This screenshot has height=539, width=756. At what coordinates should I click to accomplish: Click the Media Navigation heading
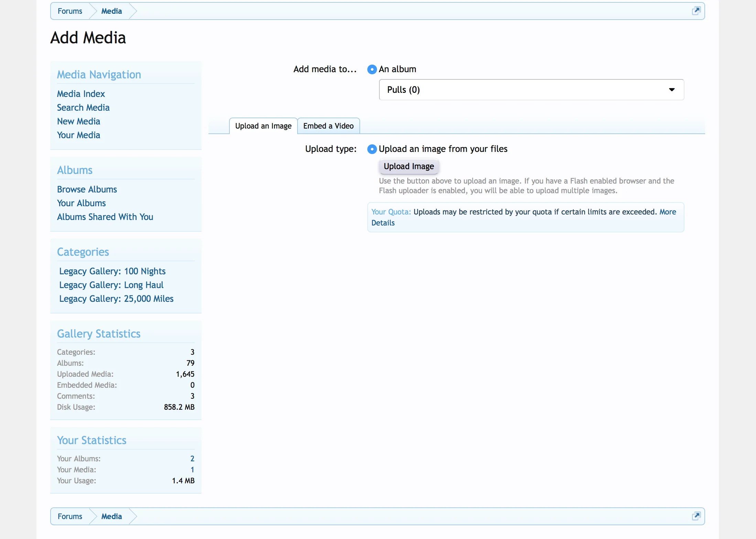click(99, 75)
